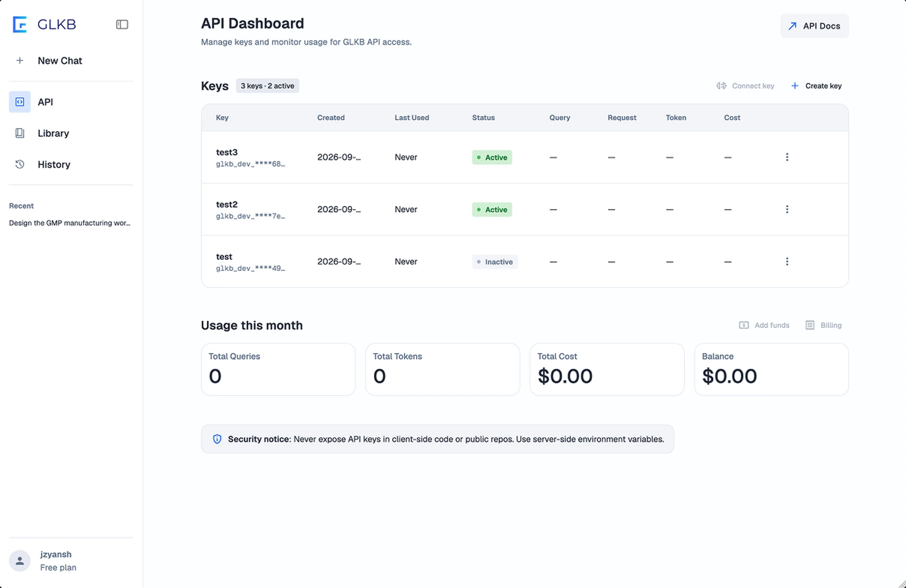Screen dimensions: 906x588
Task: Open the API Docs link
Action: (814, 26)
